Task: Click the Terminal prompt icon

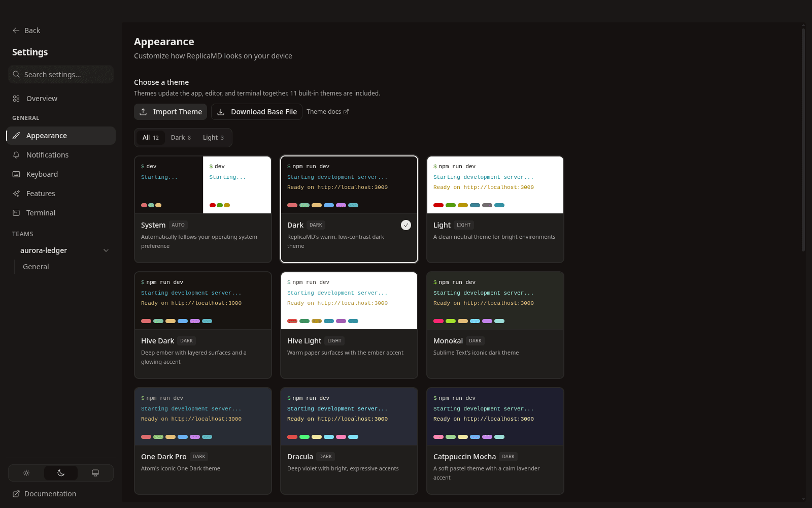Action: click(16, 213)
